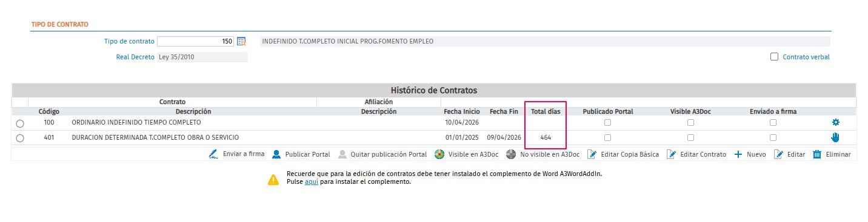Screen dimensions: 868x222
Task: Click the yellow warning triangle icon
Action: pyautogui.click(x=273, y=179)
